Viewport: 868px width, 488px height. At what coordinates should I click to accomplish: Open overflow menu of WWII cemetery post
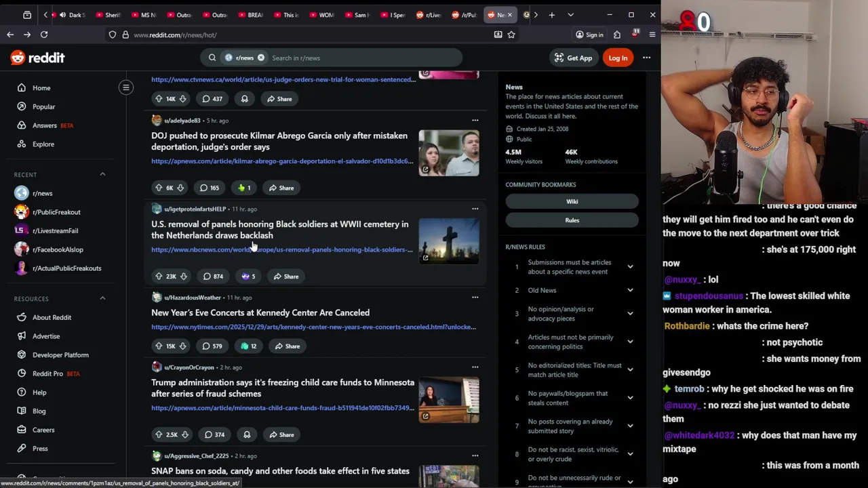coord(475,209)
